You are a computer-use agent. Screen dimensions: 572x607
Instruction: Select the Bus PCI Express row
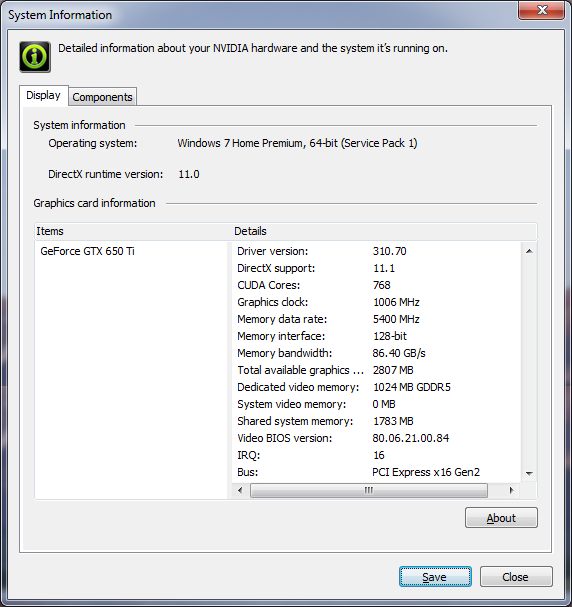[377, 472]
